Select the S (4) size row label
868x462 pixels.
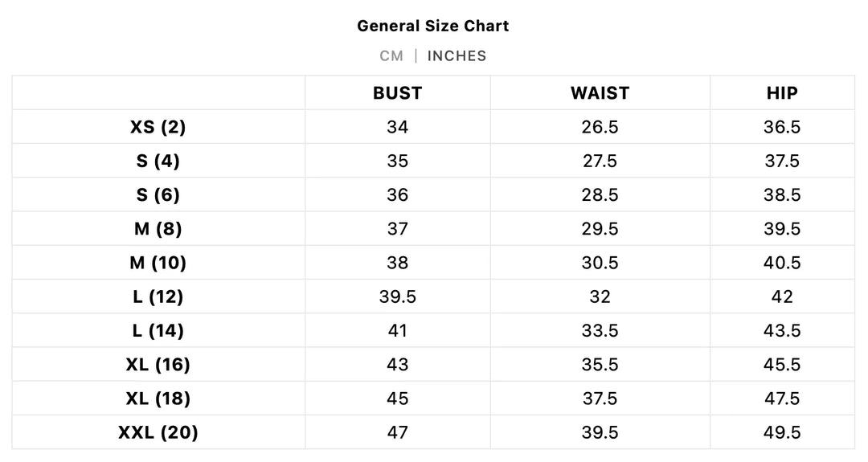(158, 161)
